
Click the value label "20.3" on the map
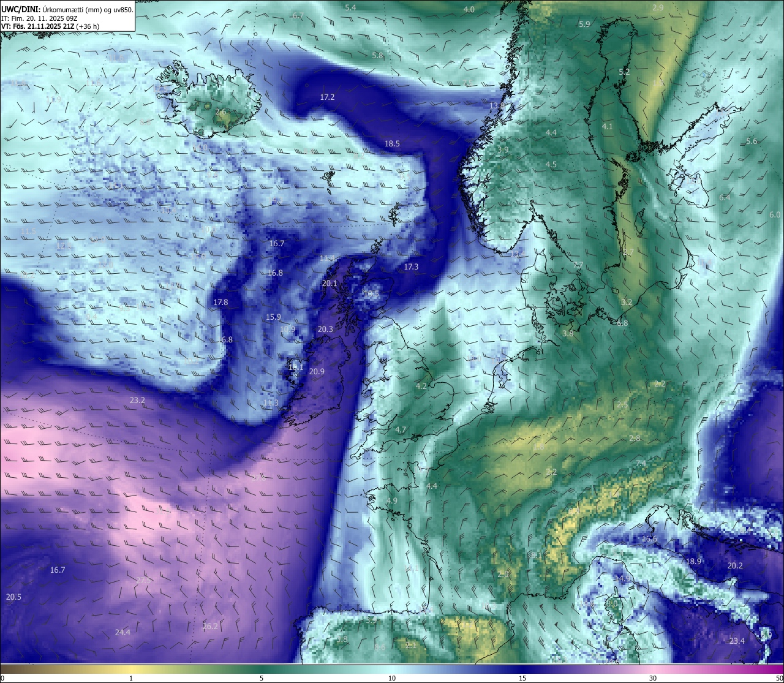(x=325, y=330)
